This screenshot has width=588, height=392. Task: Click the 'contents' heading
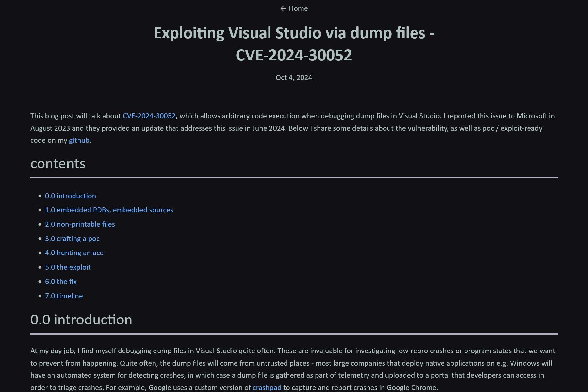click(x=58, y=164)
